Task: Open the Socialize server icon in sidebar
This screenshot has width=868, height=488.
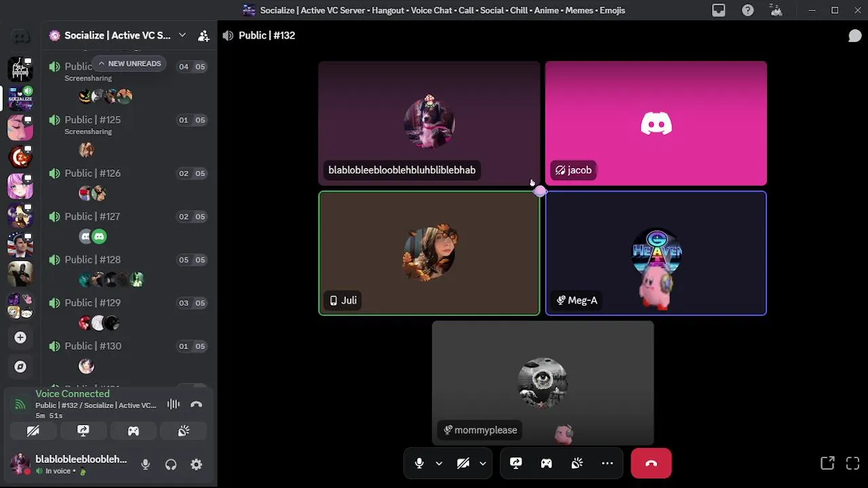Action: pos(20,98)
